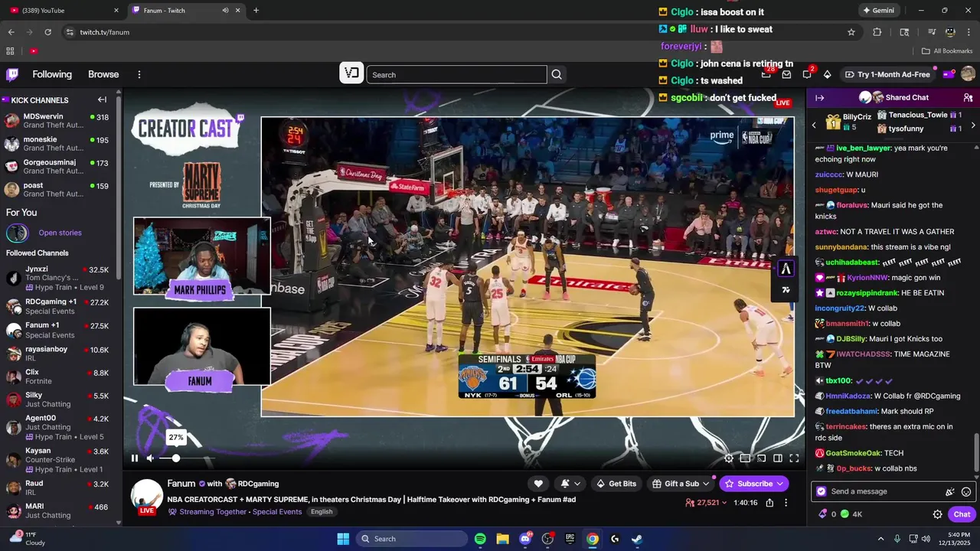Click the search magnifier button
Image resolution: width=980 pixels, height=551 pixels.
(557, 74)
